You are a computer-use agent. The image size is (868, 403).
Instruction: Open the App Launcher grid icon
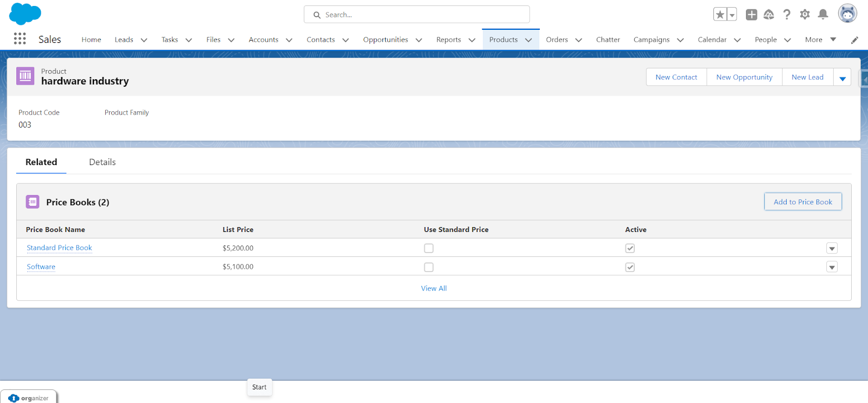click(20, 39)
